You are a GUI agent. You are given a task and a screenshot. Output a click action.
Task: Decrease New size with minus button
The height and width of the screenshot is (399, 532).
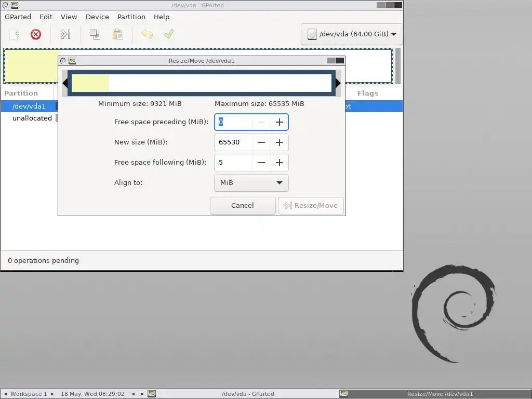pos(261,142)
